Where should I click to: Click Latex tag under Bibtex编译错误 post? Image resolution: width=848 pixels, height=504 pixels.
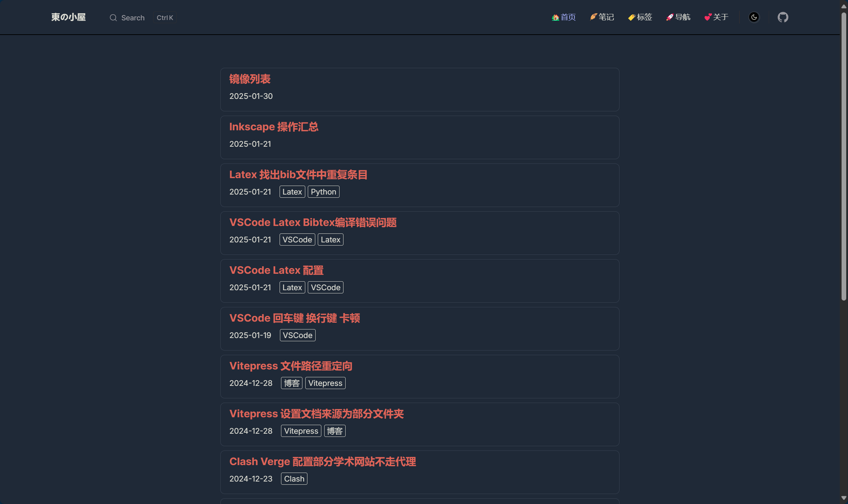point(330,240)
